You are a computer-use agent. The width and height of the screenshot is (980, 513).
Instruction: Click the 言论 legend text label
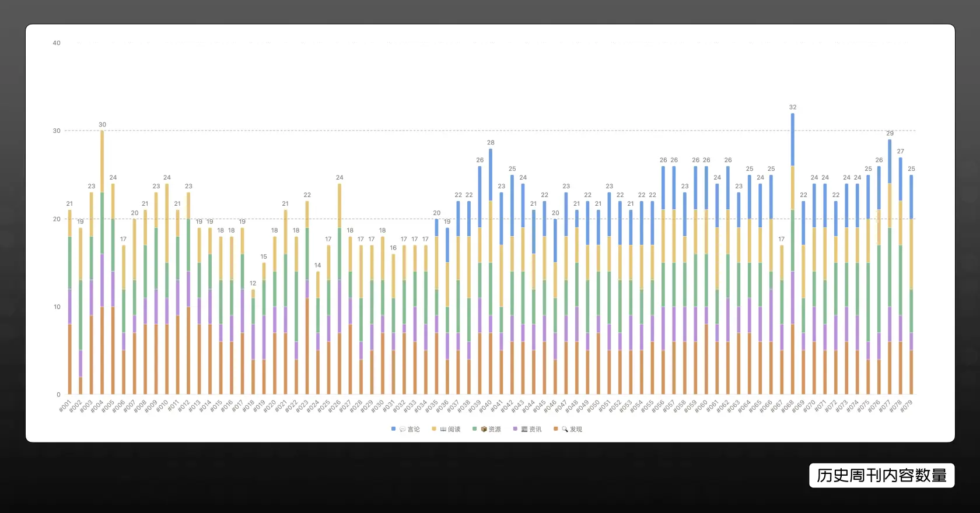pyautogui.click(x=414, y=429)
